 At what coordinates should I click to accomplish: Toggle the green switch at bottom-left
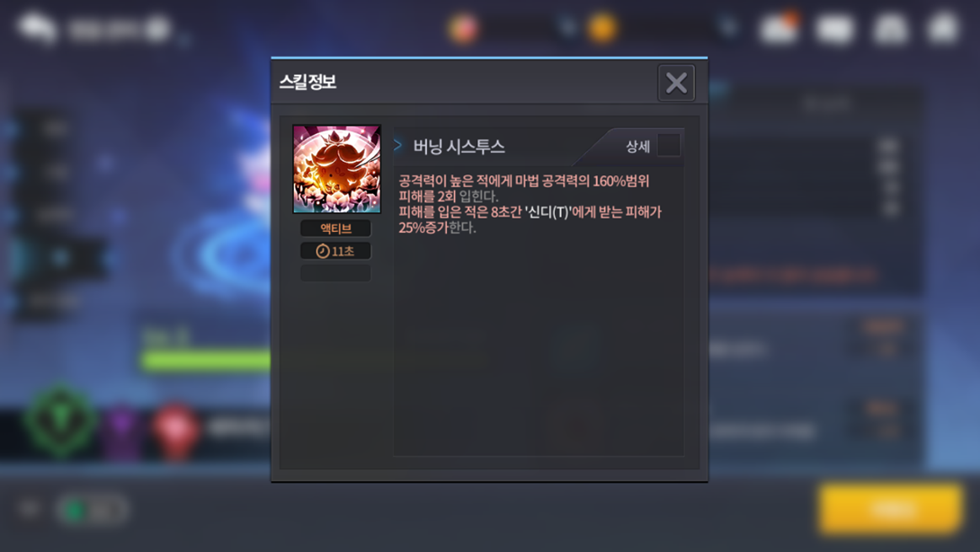[x=93, y=510]
